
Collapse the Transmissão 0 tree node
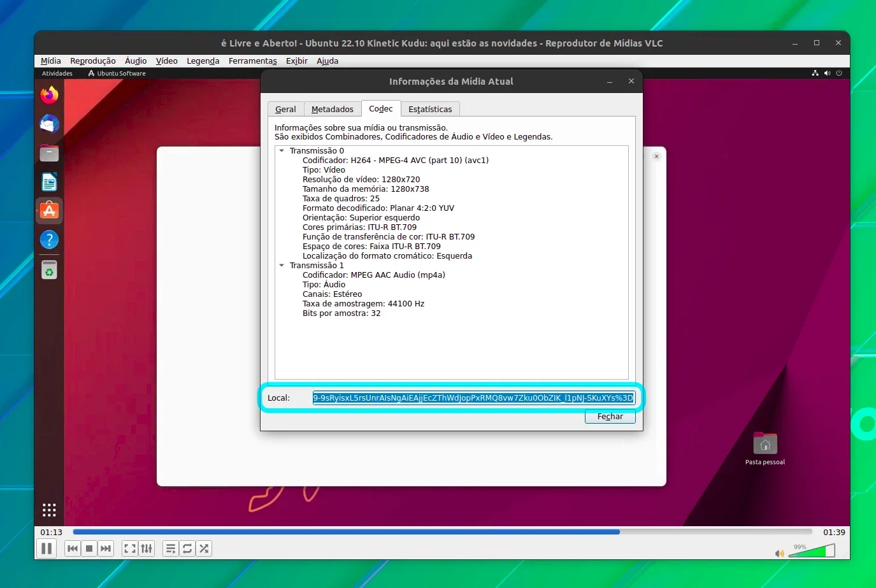(x=282, y=151)
